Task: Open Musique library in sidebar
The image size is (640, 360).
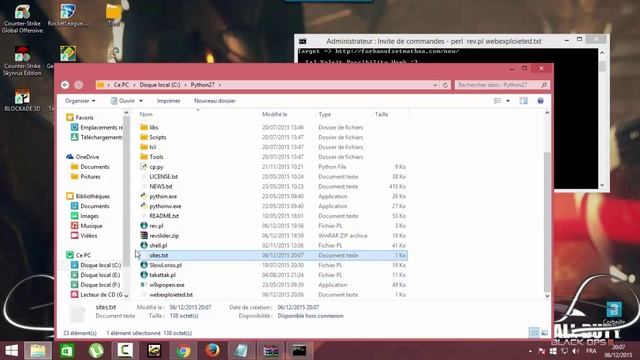Action: click(x=87, y=226)
